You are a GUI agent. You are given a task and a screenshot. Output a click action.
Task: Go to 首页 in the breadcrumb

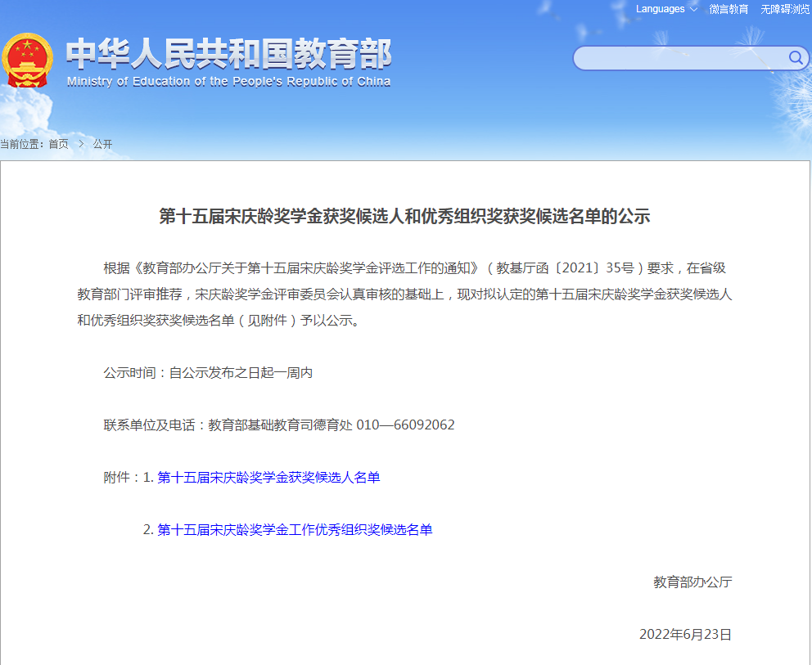click(x=59, y=144)
